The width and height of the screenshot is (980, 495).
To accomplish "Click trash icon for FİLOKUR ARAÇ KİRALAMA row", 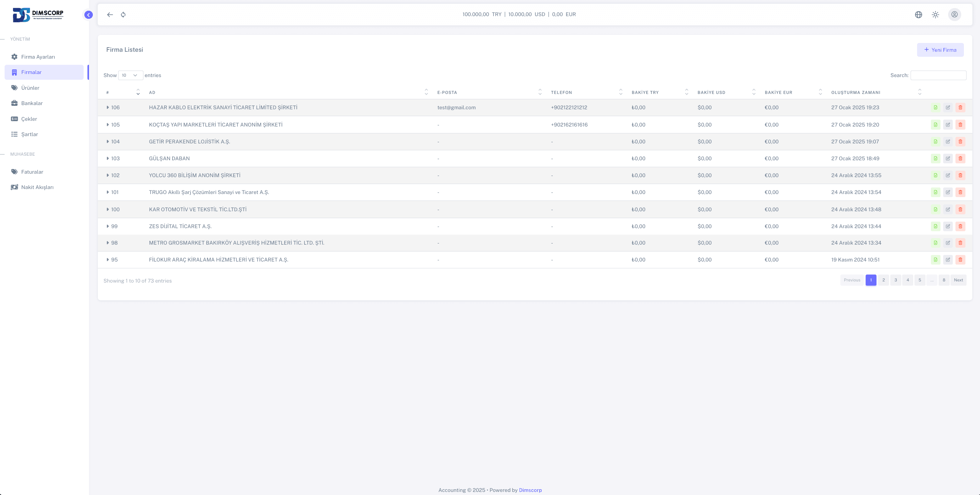I will pyautogui.click(x=960, y=260).
